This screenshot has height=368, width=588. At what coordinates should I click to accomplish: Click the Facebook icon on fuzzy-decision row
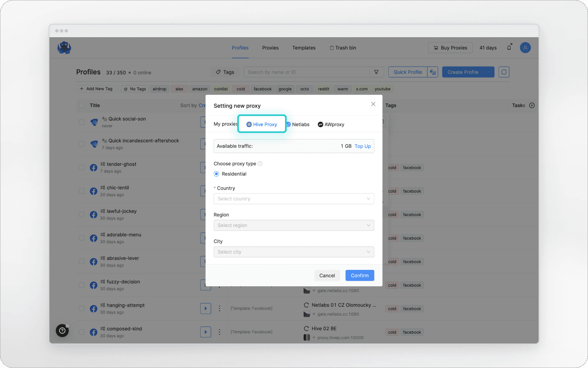[x=94, y=285]
